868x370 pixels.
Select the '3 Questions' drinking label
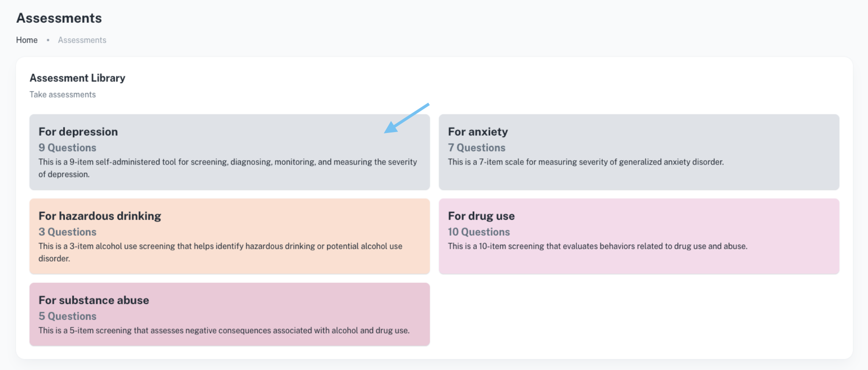[x=67, y=232]
